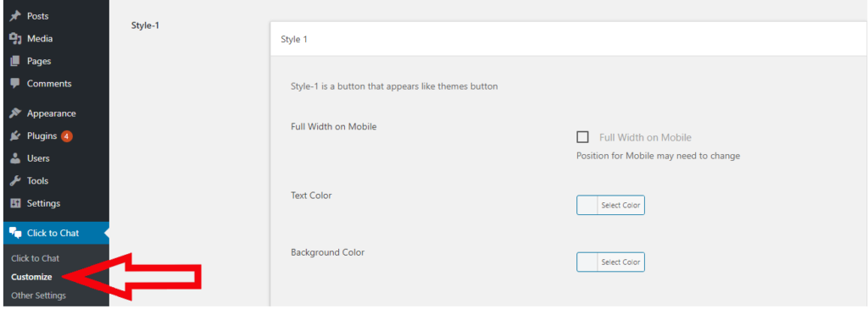Click the Tools wrench icon
Image resolution: width=868 pixels, height=309 pixels.
(x=15, y=181)
